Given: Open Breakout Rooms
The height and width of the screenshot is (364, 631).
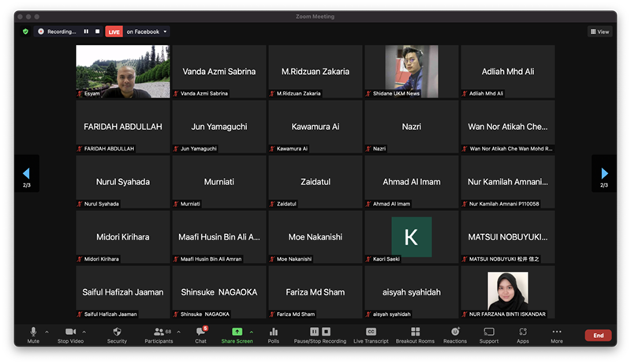Looking at the screenshot, I should [415, 334].
